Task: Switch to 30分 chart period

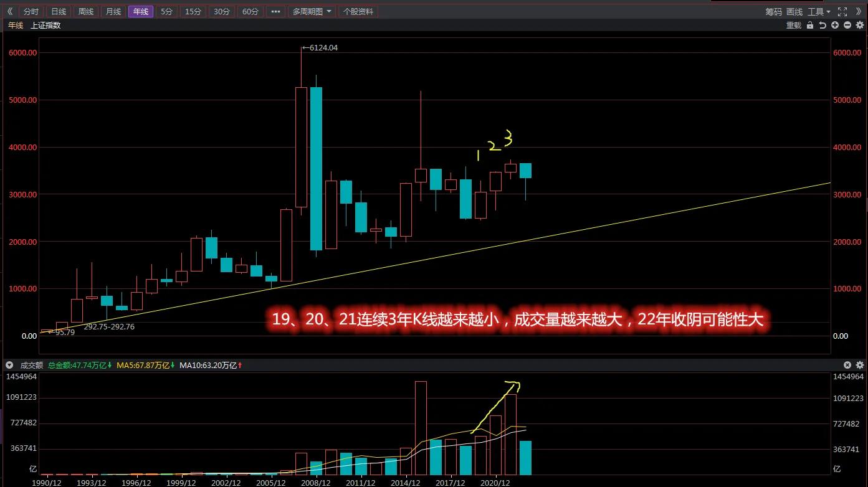Action: click(x=221, y=11)
